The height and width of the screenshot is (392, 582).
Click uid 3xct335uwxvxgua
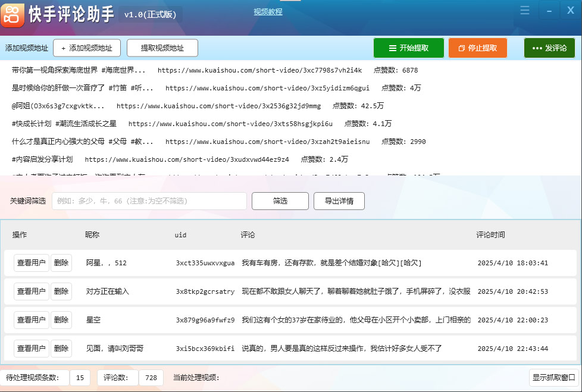click(205, 263)
